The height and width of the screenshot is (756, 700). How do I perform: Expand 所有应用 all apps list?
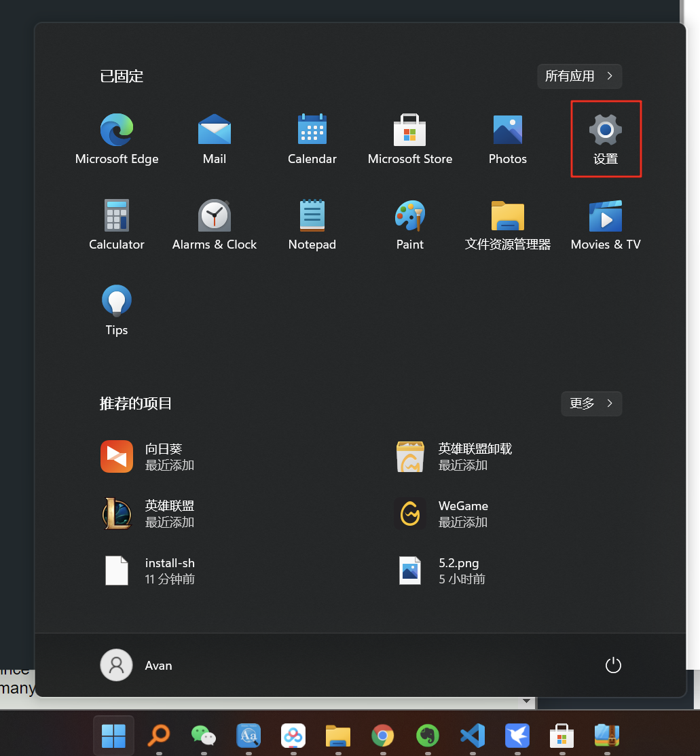[579, 76]
